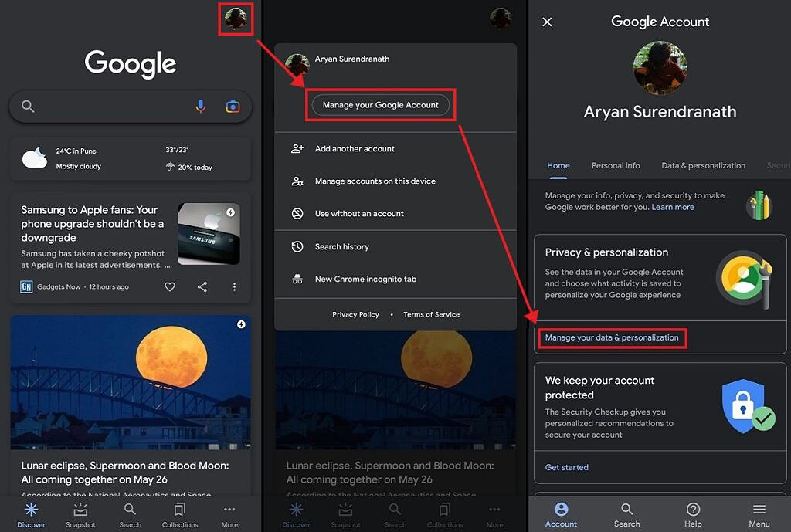Close the Google Account screen
The width and height of the screenshot is (791, 532).
[547, 22]
